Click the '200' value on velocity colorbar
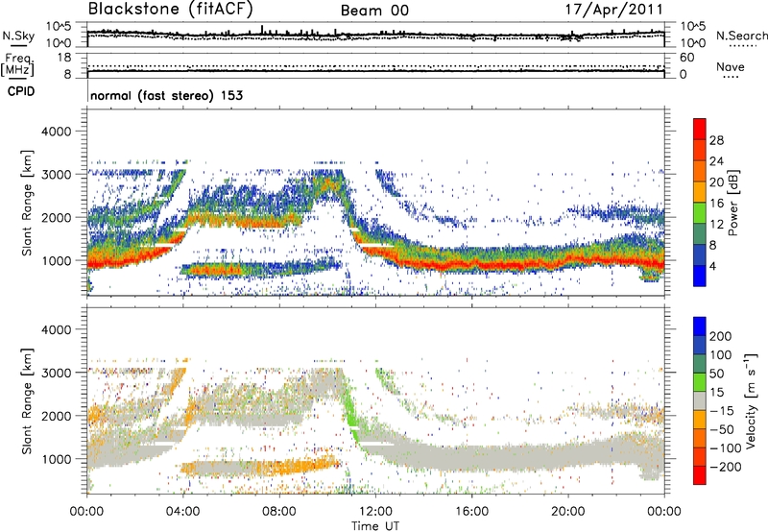 [721, 336]
